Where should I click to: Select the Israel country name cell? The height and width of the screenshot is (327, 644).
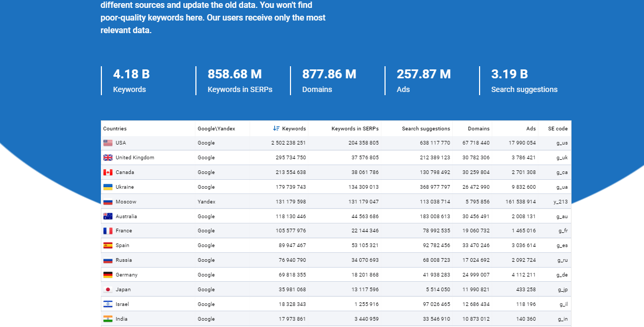[x=122, y=304]
